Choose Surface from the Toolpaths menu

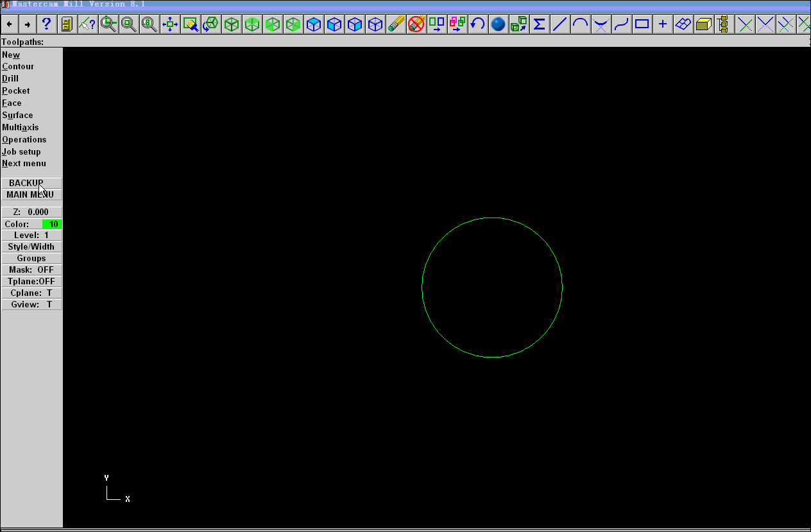(17, 116)
